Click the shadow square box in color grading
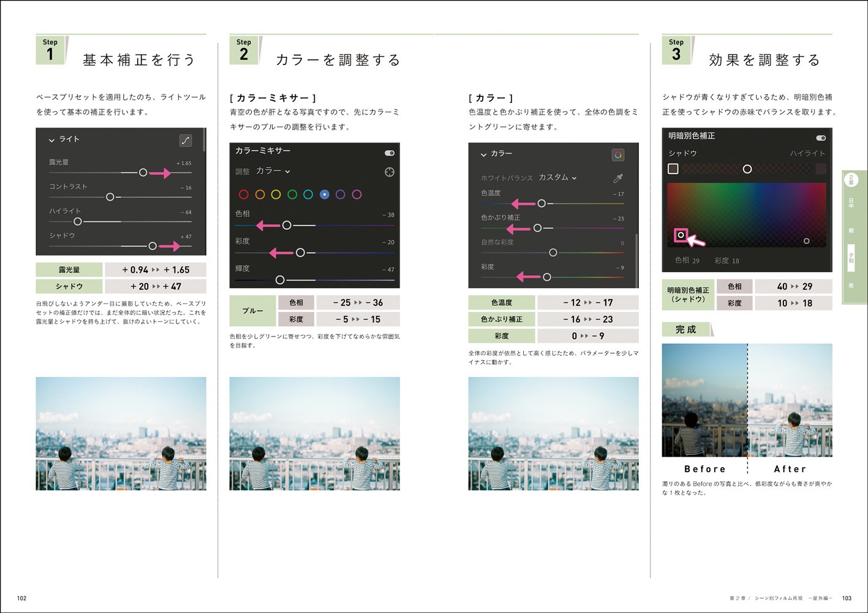Image resolution: width=868 pixels, height=613 pixels. pos(673,169)
